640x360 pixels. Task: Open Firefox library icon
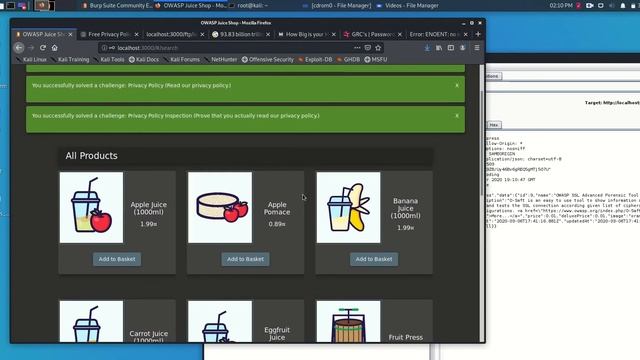pyautogui.click(x=439, y=48)
